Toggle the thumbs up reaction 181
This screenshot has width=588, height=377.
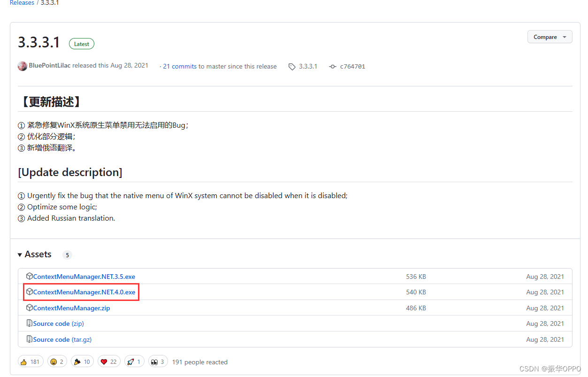[31, 362]
